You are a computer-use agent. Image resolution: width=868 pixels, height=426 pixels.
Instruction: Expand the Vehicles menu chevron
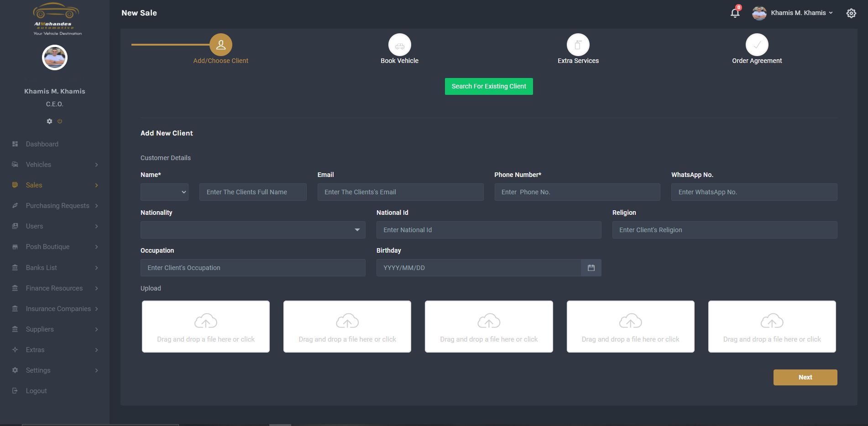pyautogui.click(x=96, y=165)
